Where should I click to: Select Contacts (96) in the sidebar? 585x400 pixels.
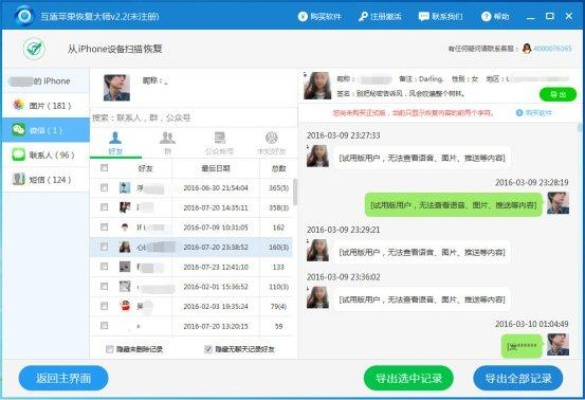pyautogui.click(x=46, y=154)
